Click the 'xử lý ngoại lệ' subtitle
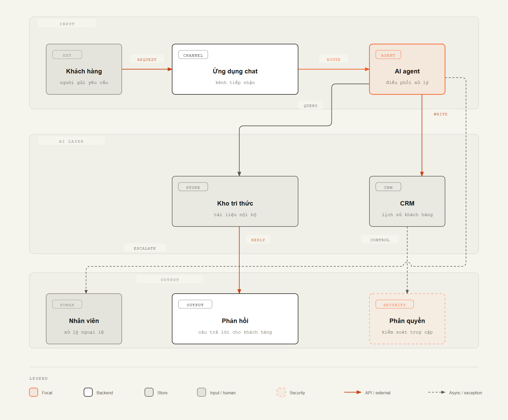Screen dimensions: 508x420 click(84, 332)
